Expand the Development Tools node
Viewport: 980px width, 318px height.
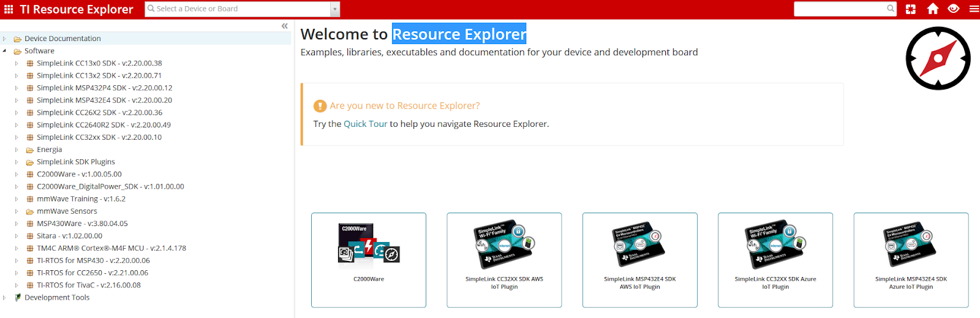4,298
